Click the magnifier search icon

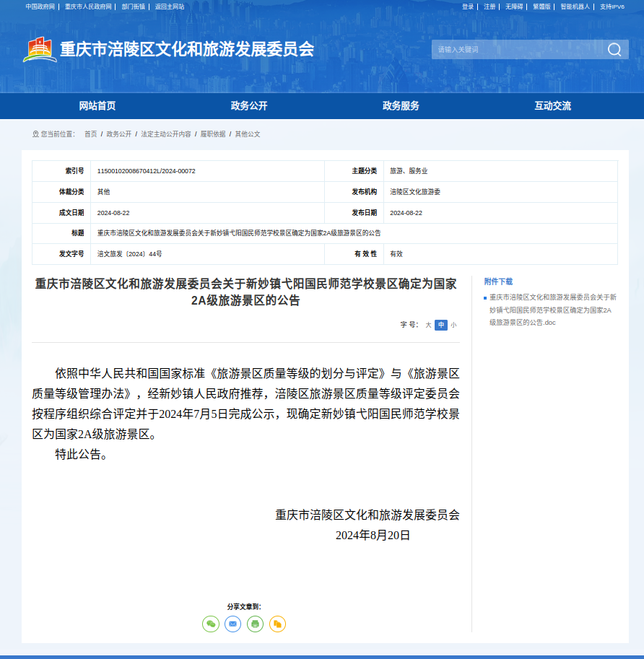614,49
